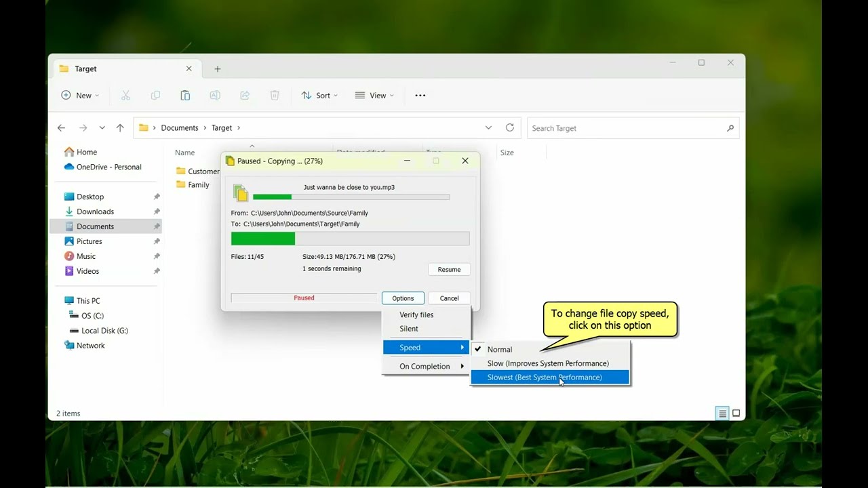Screen dimensions: 868x488
Task: Click the Copy icon in Explorer toolbar
Action: 155,96
